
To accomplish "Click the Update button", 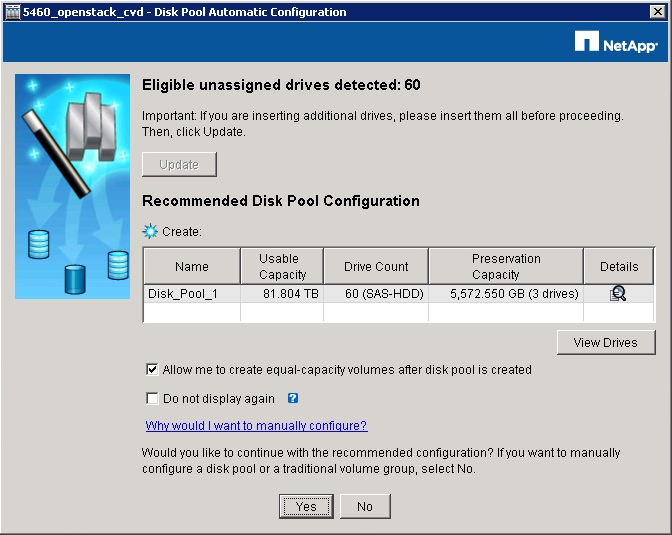I will click(179, 165).
